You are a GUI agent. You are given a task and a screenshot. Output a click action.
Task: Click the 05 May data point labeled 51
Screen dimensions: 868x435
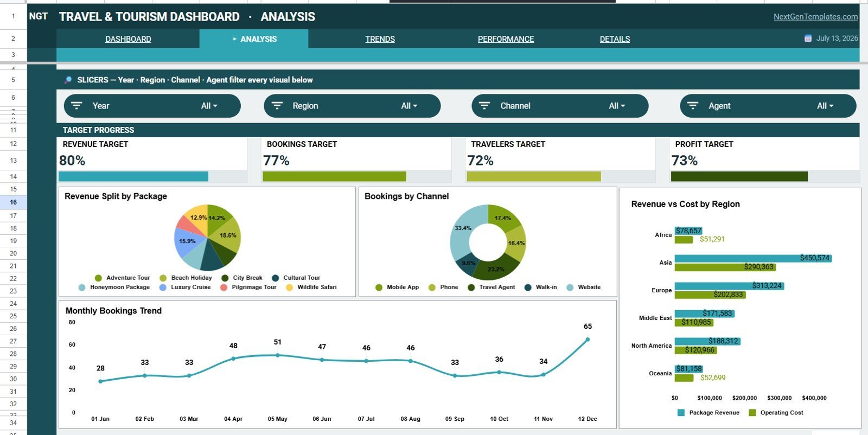(x=278, y=355)
